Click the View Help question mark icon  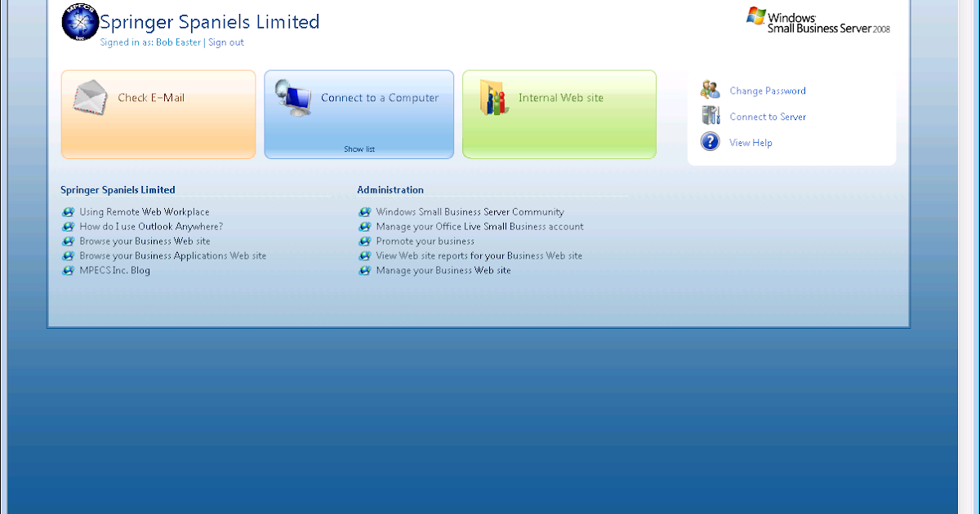coord(710,142)
